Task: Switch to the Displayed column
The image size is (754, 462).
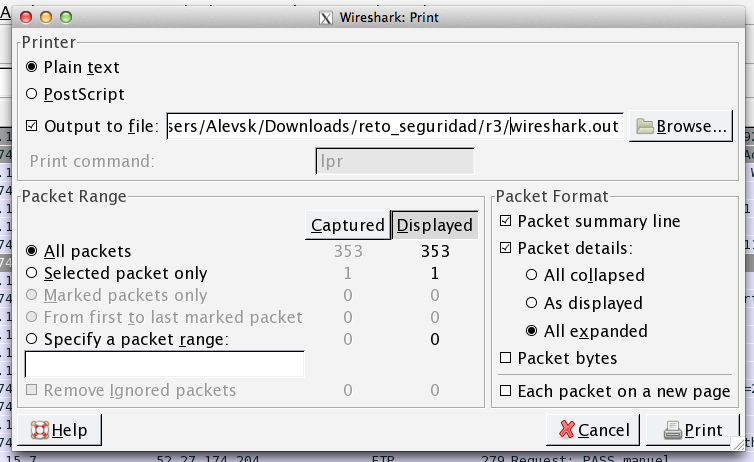Action: click(x=435, y=225)
